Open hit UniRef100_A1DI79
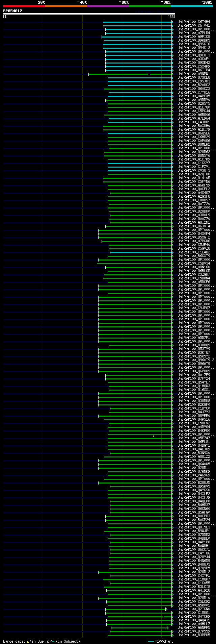 pos(194,129)
